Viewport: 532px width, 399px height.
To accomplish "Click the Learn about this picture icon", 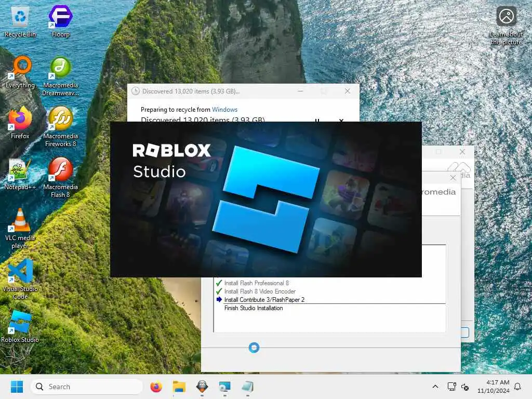I will point(506,25).
